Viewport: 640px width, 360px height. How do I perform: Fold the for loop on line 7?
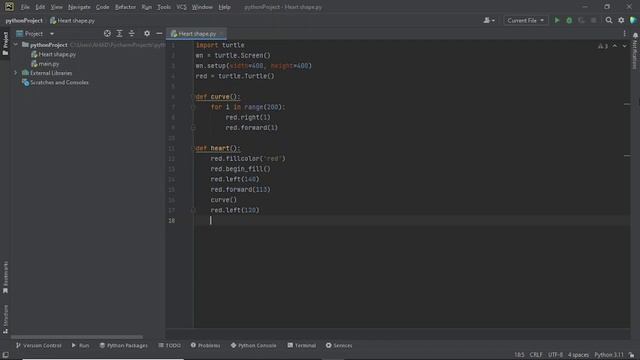[193, 107]
